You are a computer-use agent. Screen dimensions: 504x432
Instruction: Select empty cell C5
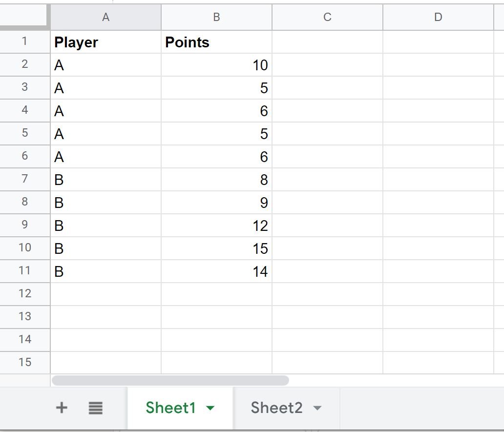328,134
